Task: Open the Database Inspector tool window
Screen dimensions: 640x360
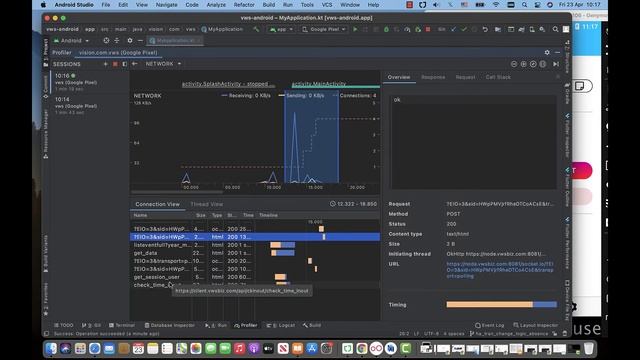Action: coord(170,325)
